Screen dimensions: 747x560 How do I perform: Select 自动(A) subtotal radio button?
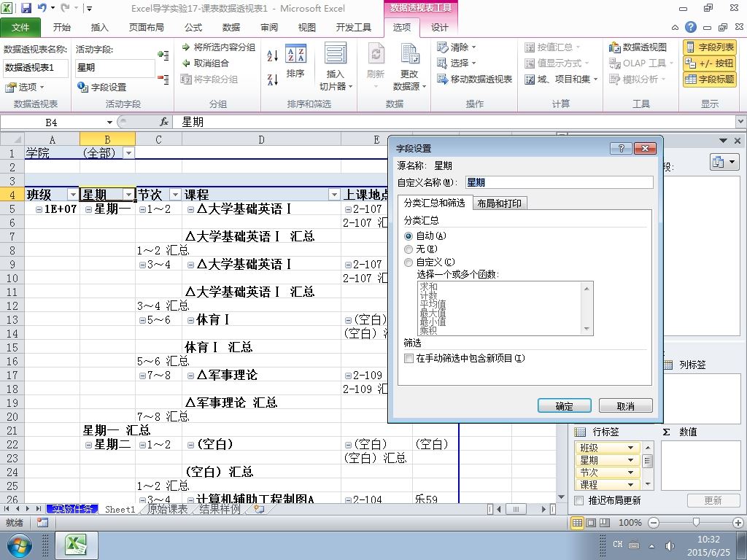409,236
